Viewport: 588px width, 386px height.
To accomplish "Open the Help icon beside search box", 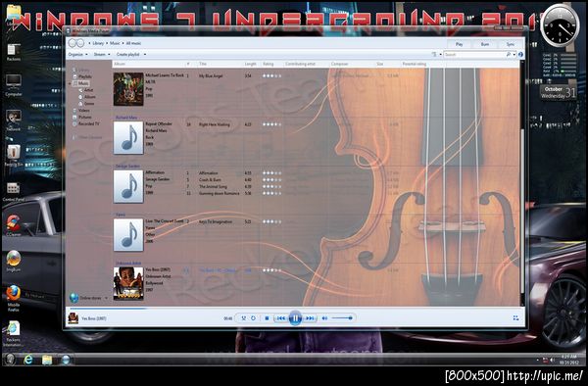I will coord(520,55).
